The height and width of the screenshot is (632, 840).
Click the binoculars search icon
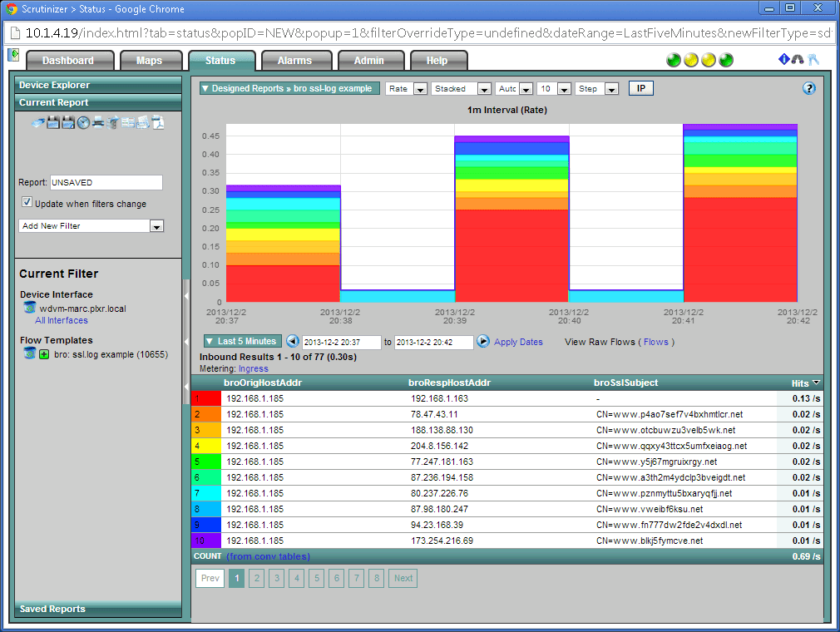[798, 59]
